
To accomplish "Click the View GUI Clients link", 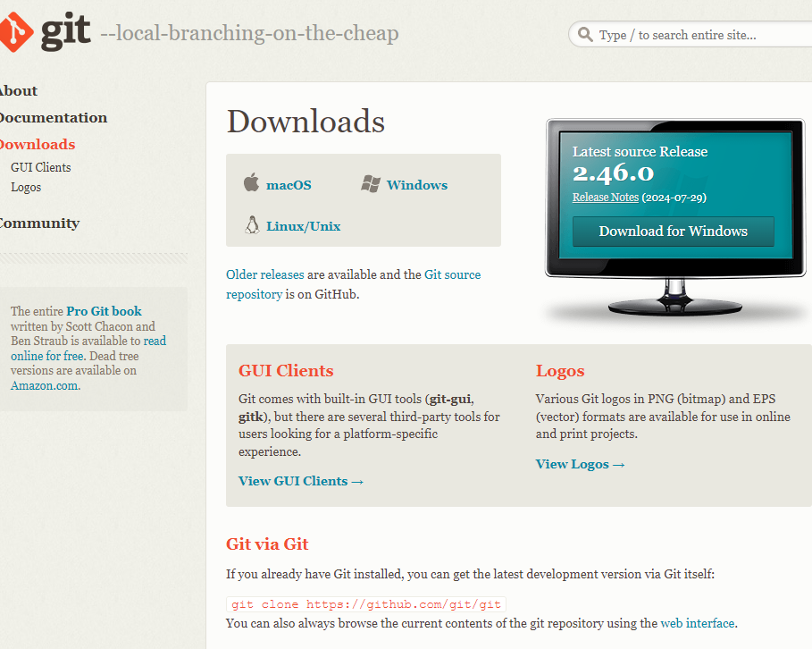I will tap(301, 481).
